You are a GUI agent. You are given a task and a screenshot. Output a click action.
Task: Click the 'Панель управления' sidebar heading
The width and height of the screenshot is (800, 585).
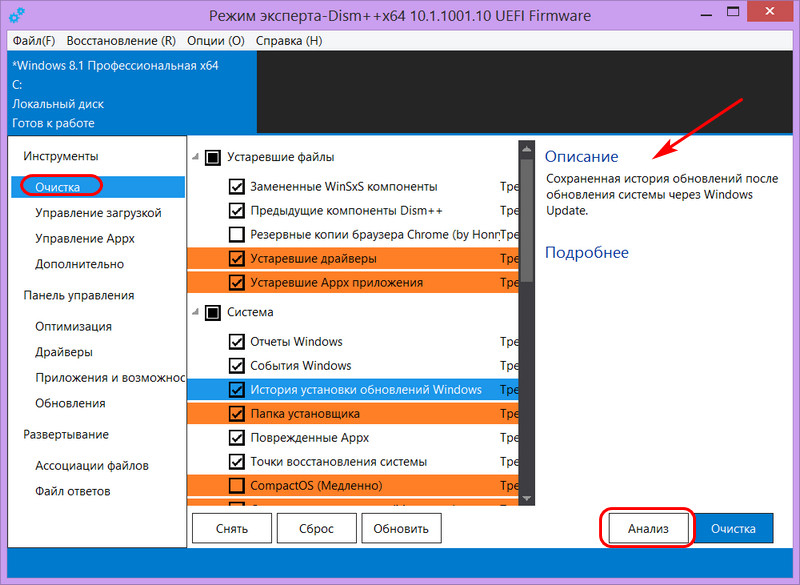point(79,295)
